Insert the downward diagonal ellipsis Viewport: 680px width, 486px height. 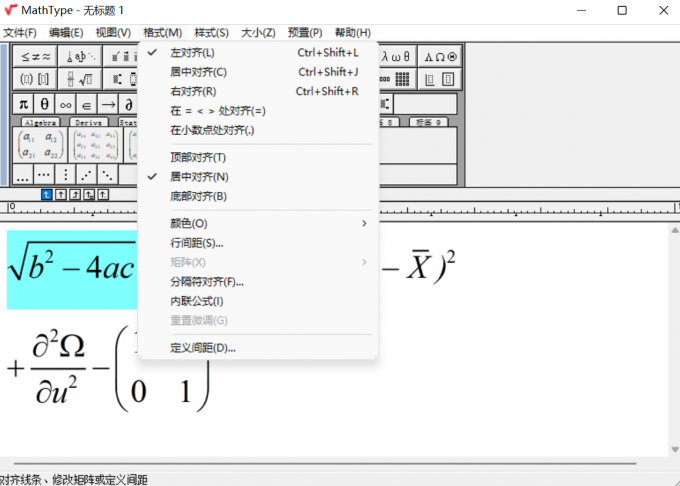tap(107, 174)
